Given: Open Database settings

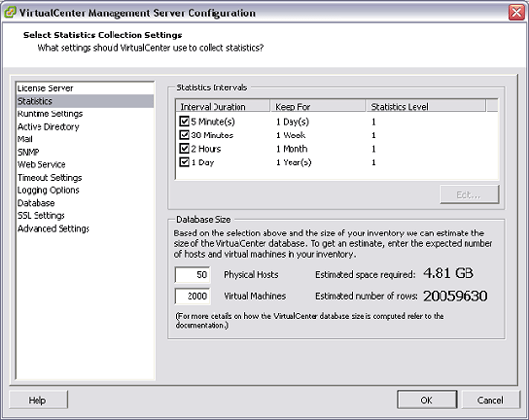Looking at the screenshot, I should click(x=85, y=203).
